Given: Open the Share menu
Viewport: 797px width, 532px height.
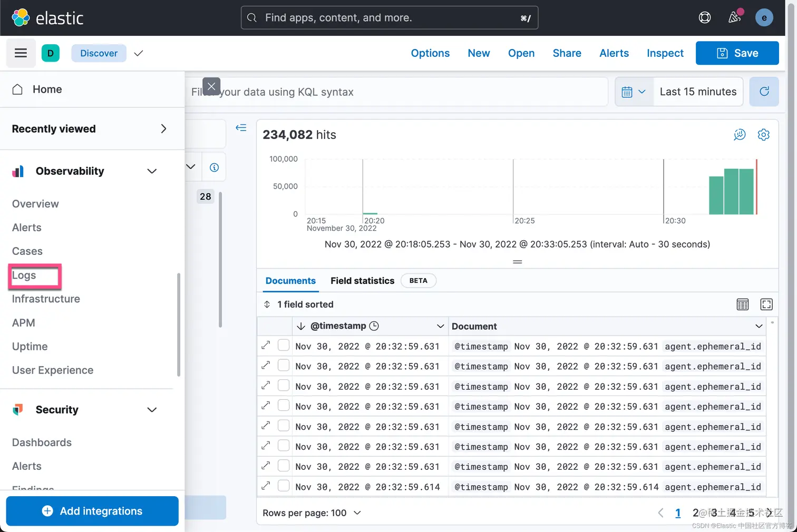Looking at the screenshot, I should click(x=567, y=53).
